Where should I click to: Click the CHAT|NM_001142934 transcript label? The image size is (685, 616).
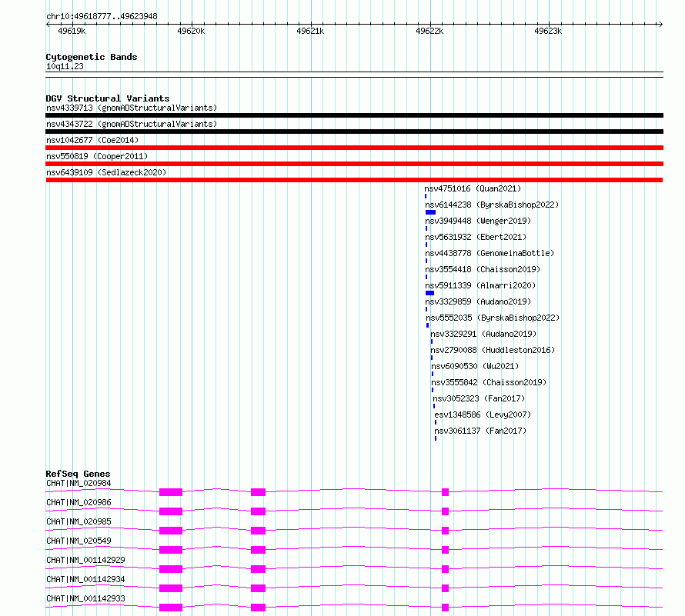(85, 579)
